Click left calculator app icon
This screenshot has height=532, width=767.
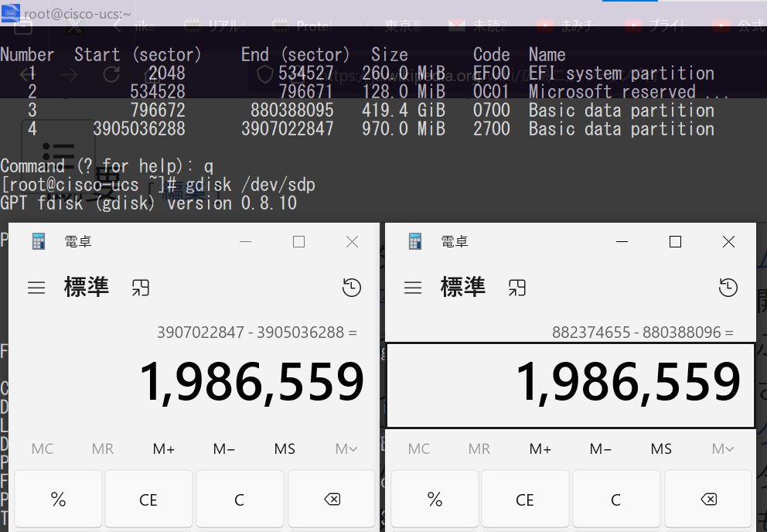pos(38,241)
